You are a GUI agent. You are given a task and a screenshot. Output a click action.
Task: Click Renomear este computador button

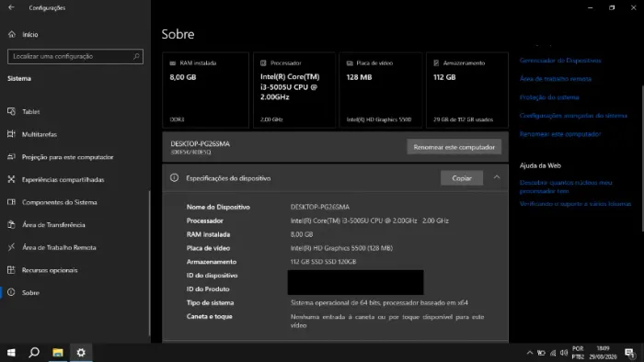(454, 147)
